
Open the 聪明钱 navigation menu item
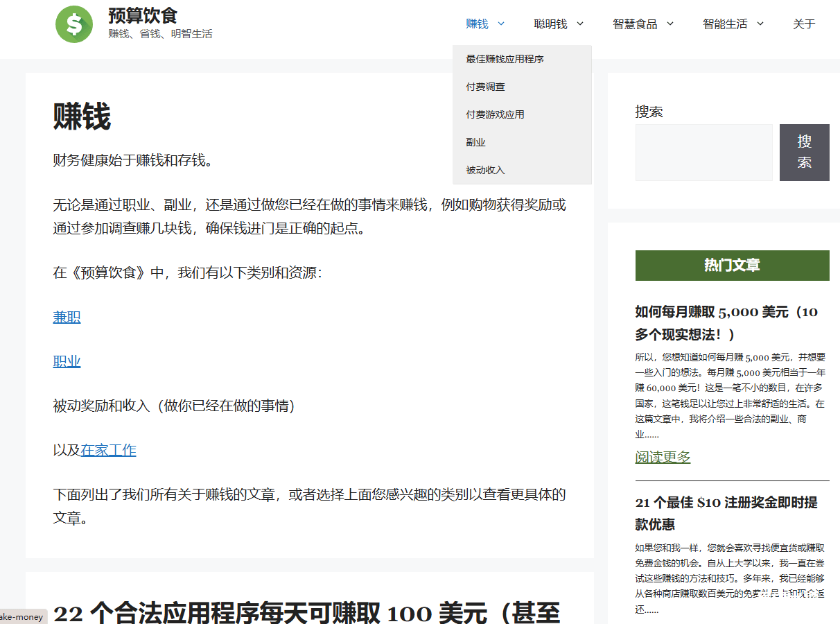[x=550, y=24]
